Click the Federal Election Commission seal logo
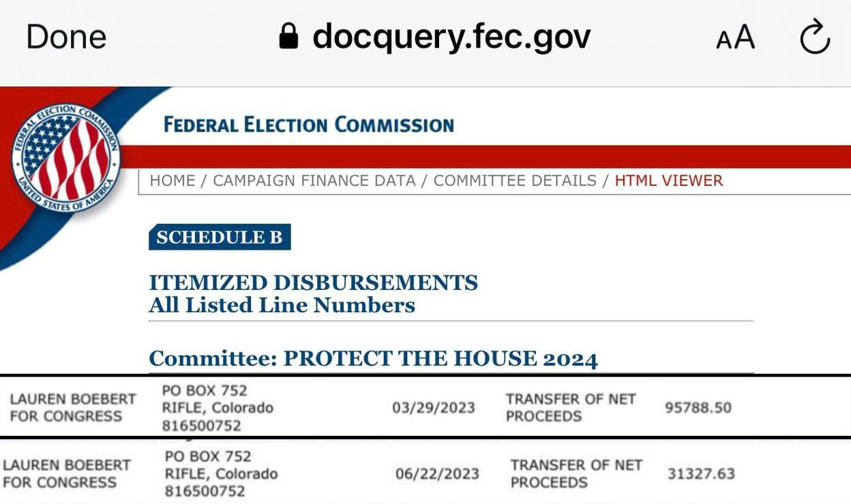851x504 pixels. point(65,158)
